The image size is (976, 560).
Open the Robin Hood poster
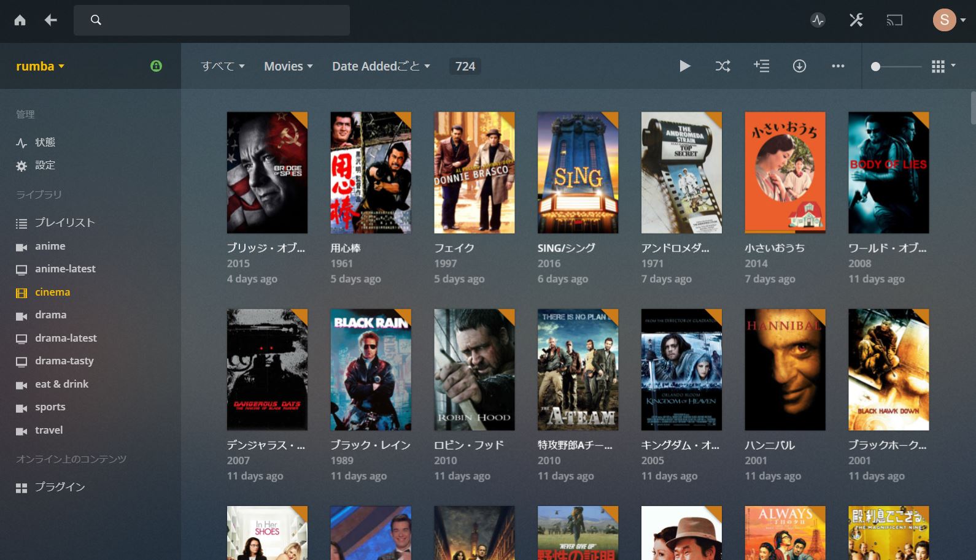[x=474, y=369]
